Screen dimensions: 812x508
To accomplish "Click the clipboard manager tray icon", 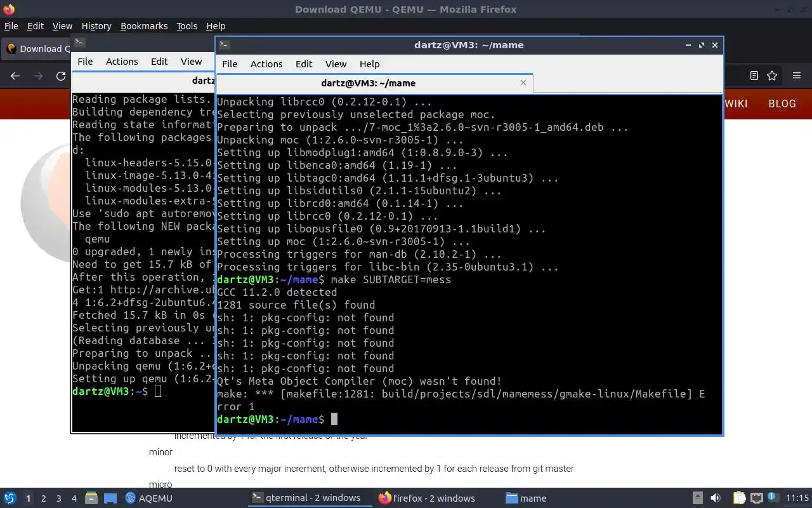I will tap(740, 498).
